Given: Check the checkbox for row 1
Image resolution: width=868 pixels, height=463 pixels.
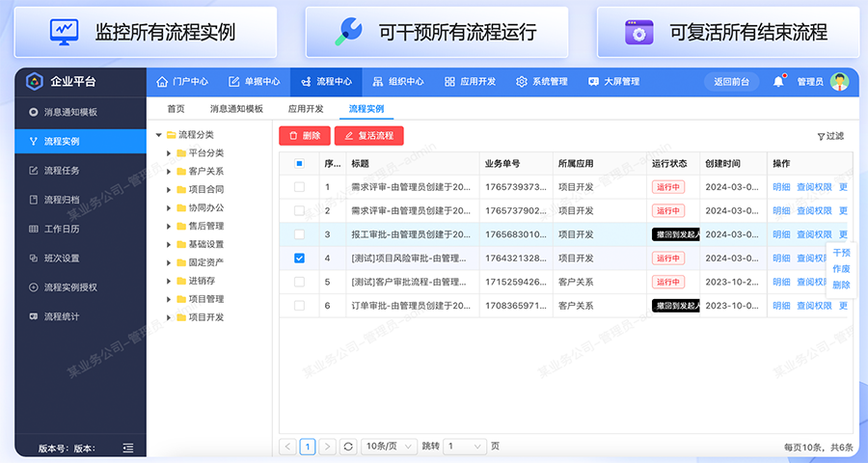Looking at the screenshot, I should coord(299,187).
